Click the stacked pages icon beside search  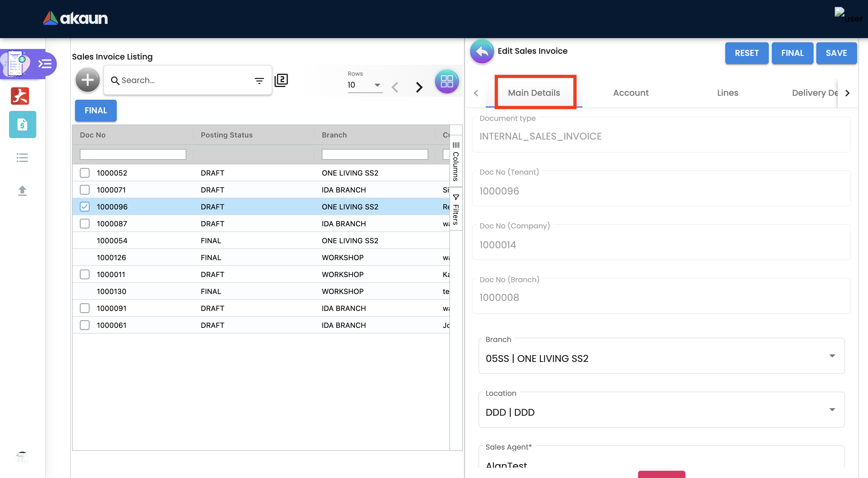(281, 80)
